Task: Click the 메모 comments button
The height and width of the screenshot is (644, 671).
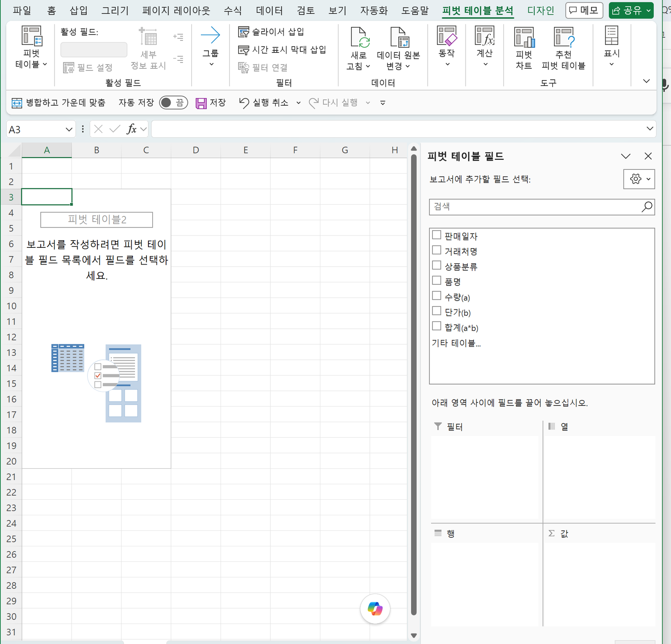Action: pos(584,10)
